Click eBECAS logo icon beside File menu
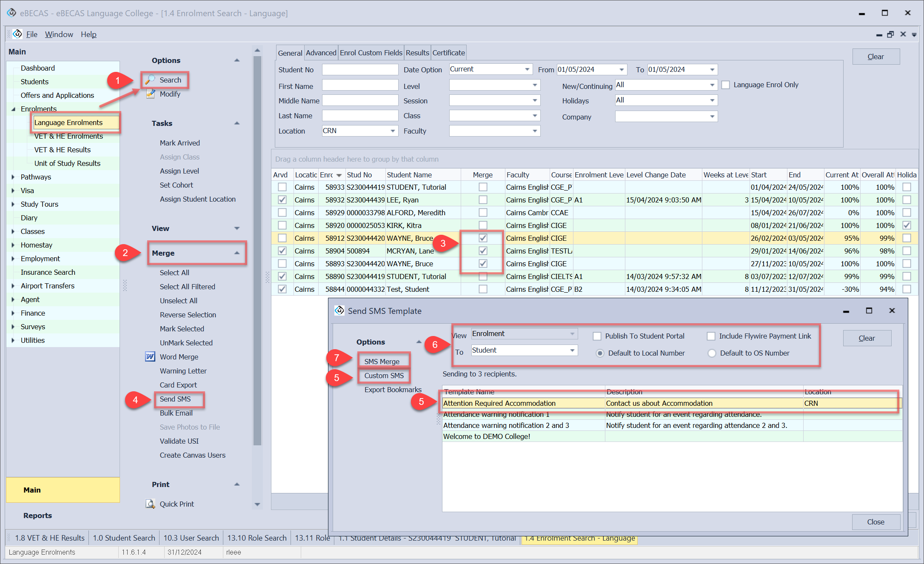The height and width of the screenshot is (564, 924). pyautogui.click(x=17, y=34)
